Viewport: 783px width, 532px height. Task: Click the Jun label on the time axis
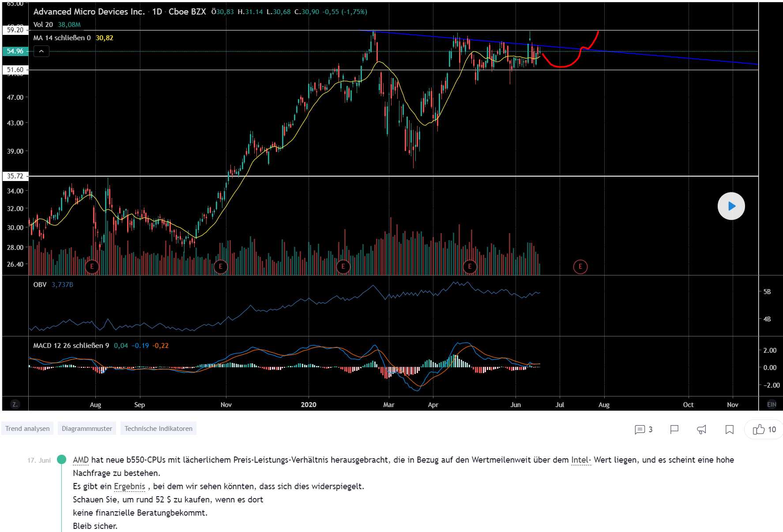(516, 404)
